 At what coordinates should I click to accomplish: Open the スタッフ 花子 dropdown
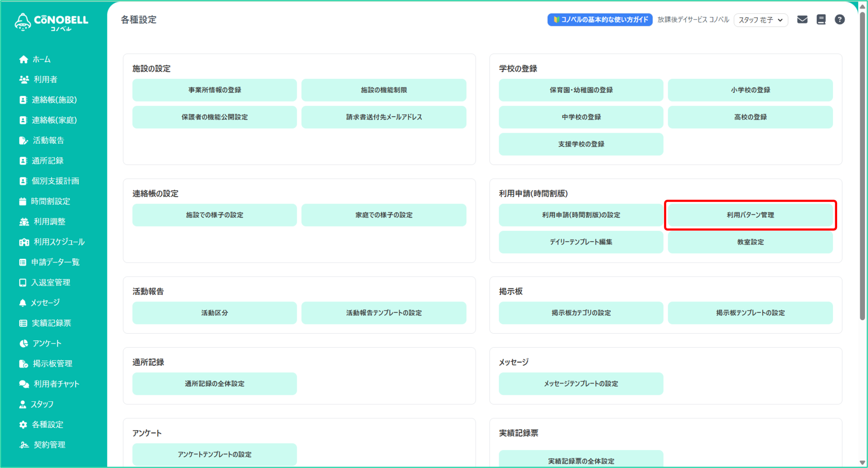coord(761,20)
